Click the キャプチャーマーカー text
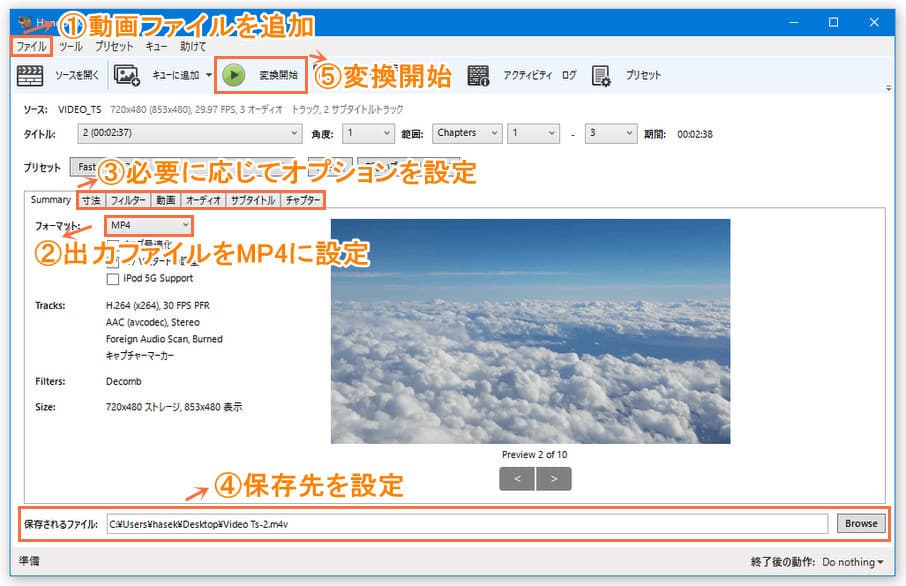 [x=140, y=355]
